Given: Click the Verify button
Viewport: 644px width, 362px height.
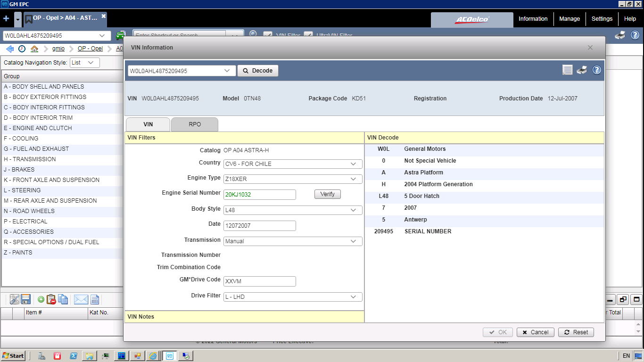Looking at the screenshot, I should [327, 194].
